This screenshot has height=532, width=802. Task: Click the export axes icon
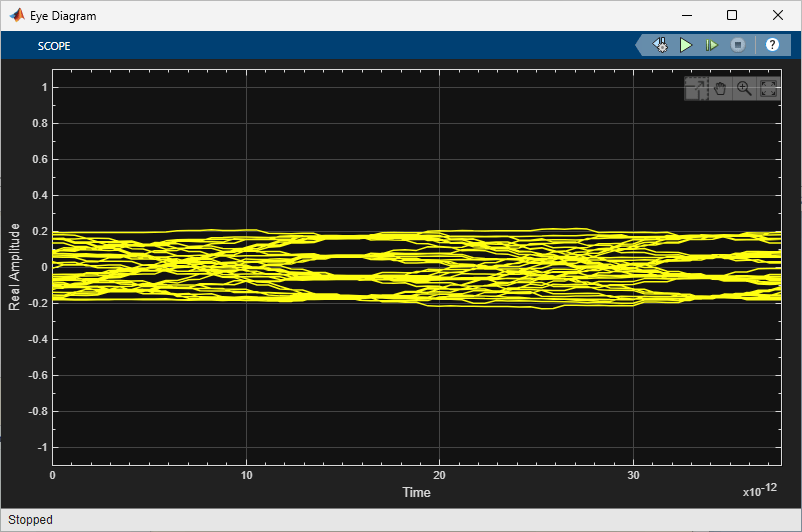[696, 88]
